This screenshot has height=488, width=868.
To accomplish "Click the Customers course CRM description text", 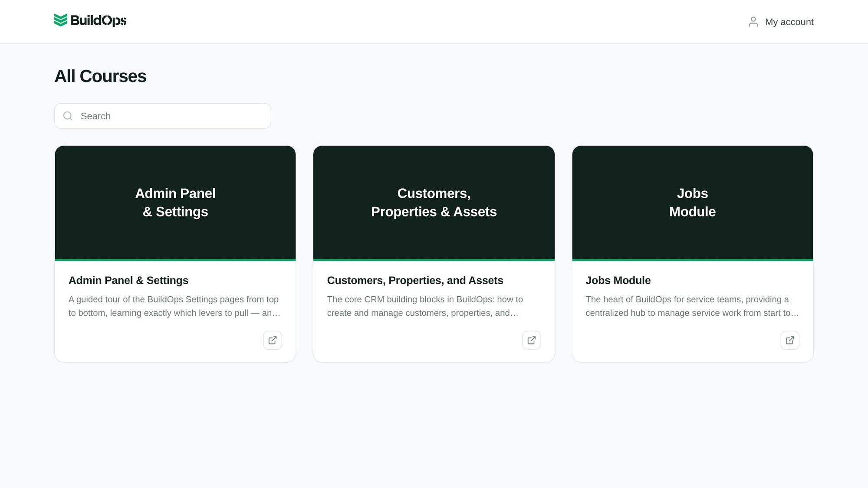I will point(424,306).
